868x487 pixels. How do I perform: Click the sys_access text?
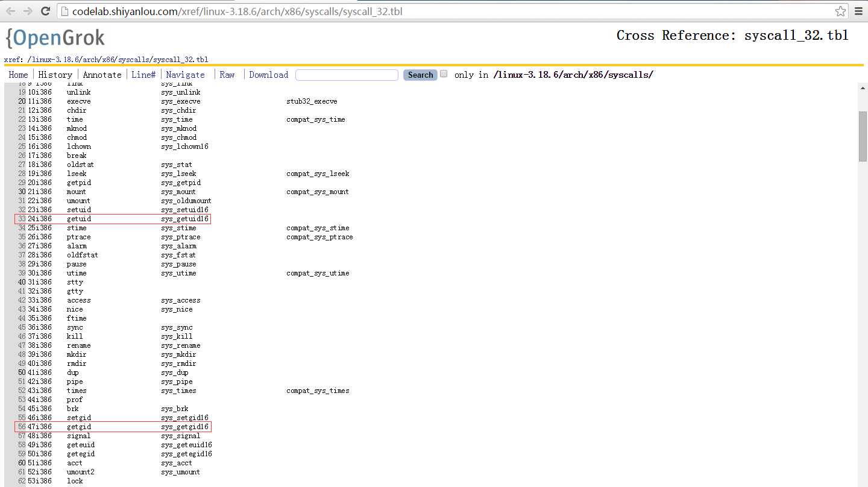click(181, 300)
